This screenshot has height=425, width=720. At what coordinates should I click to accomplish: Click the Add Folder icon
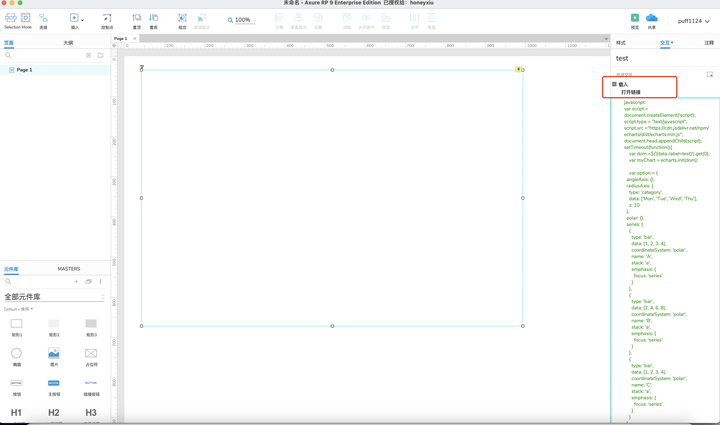point(100,55)
